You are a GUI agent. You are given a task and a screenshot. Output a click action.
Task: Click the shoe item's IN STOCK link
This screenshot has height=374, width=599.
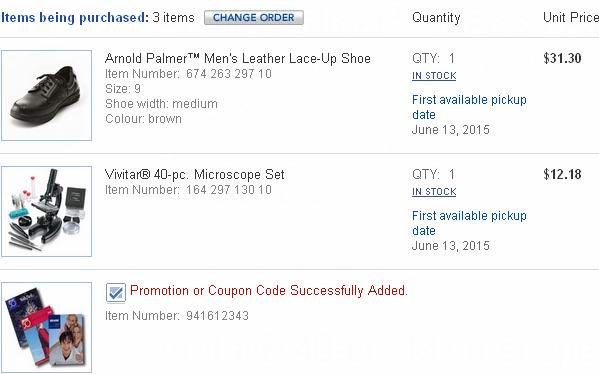(x=434, y=76)
